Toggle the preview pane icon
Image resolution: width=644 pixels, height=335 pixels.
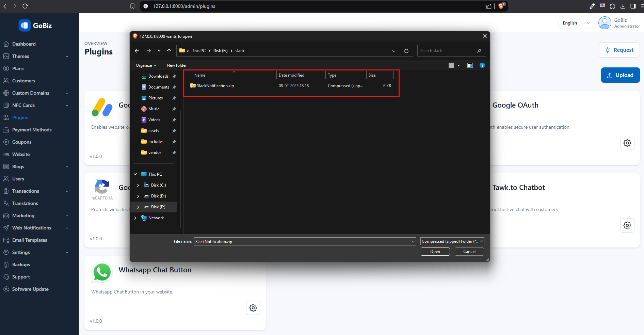click(470, 65)
